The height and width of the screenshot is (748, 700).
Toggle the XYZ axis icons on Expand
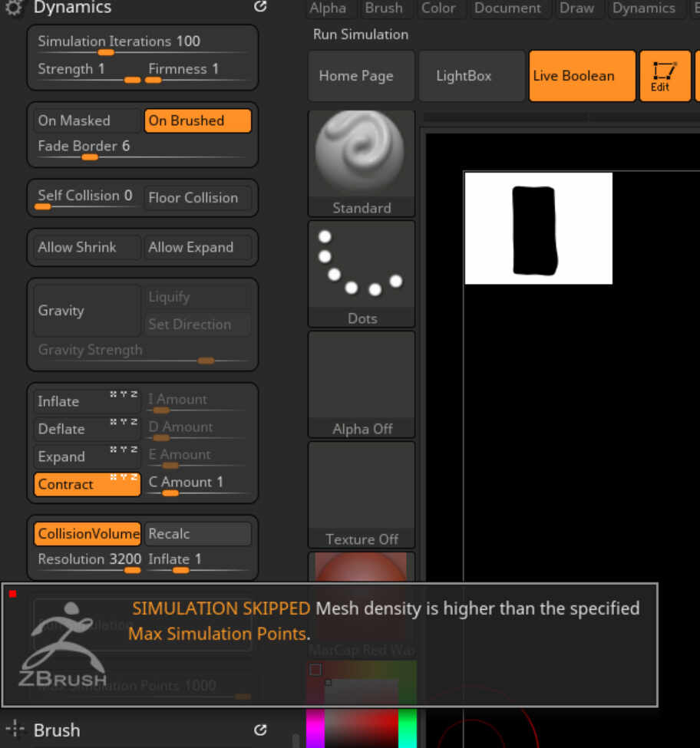pos(124,450)
